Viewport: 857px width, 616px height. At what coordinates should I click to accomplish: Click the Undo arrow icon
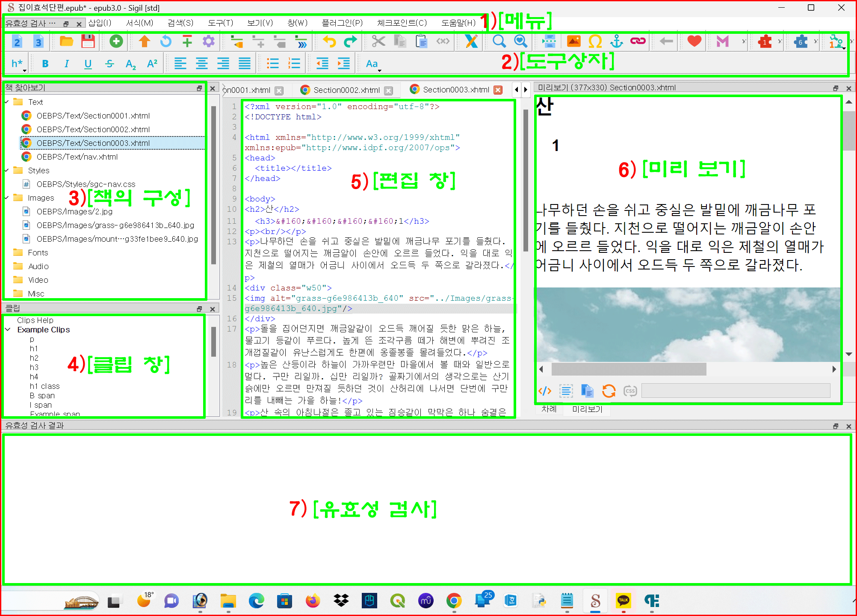329,41
